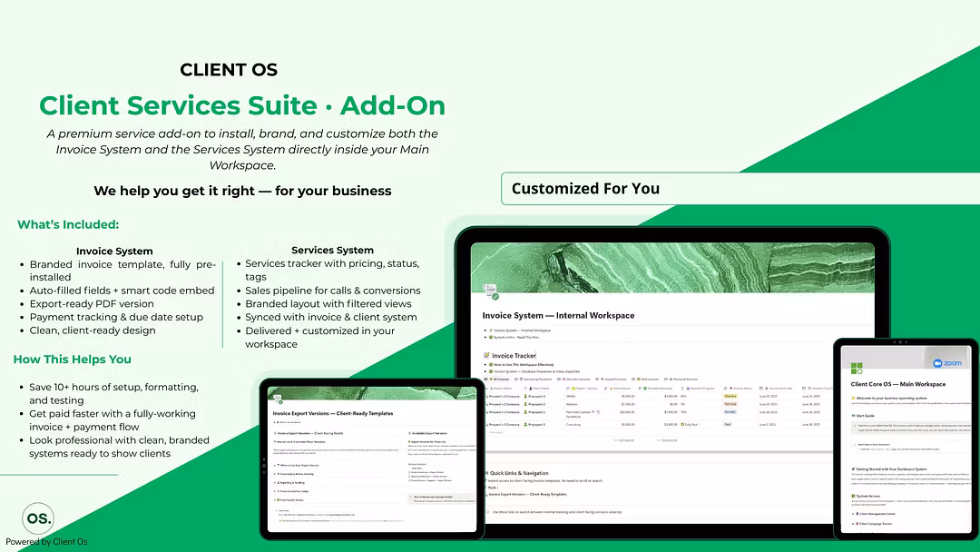Viewport: 980px width, 552px height.
Task: Click the Overdue status tag in tracker
Action: [x=730, y=396]
